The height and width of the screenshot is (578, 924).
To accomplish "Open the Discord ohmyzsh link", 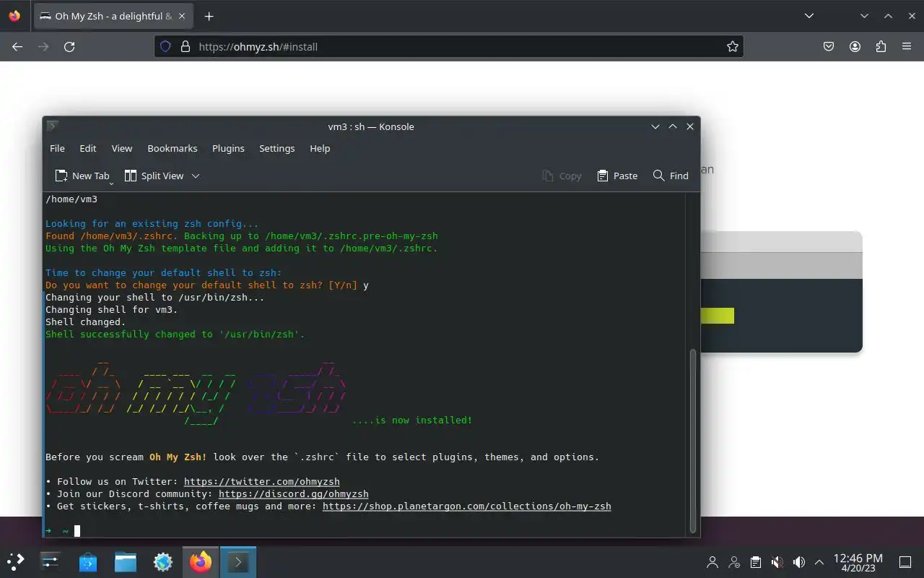I will click(294, 493).
